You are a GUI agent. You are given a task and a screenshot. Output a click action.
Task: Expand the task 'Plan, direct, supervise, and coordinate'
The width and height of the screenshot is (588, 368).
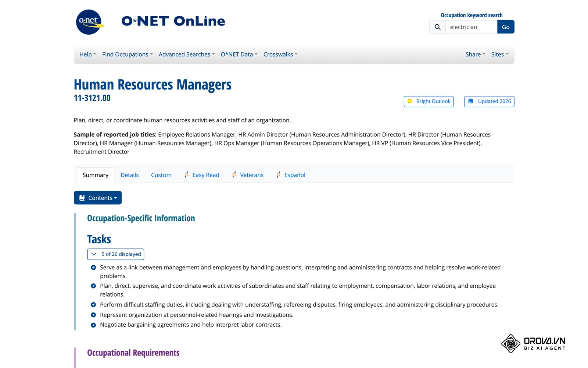pyautogui.click(x=93, y=286)
